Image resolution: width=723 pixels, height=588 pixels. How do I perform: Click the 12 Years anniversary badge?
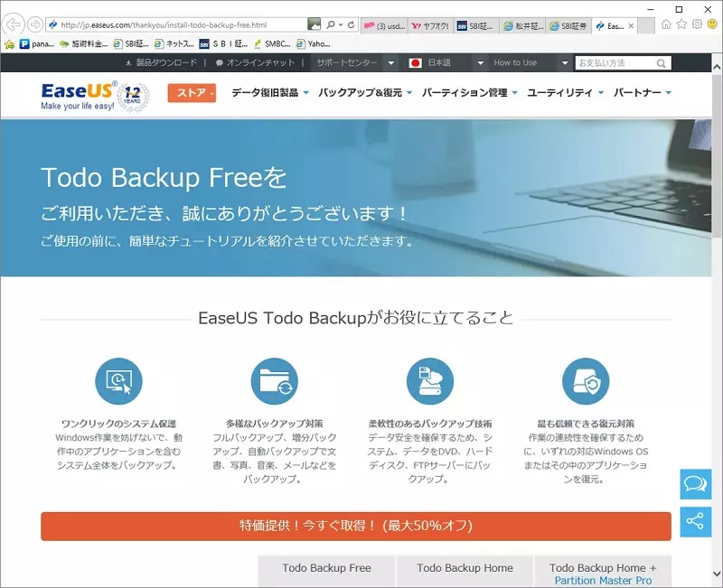tap(133, 98)
